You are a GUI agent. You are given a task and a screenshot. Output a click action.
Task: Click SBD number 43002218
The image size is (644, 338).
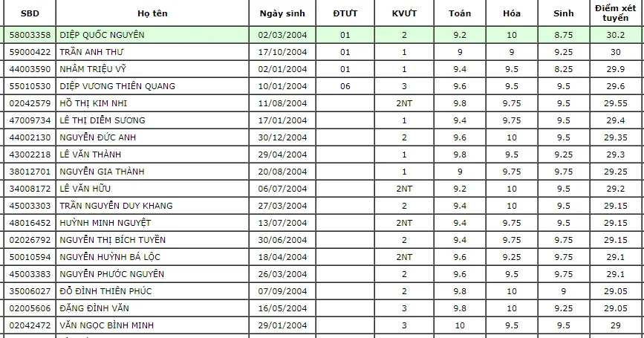click(30, 155)
